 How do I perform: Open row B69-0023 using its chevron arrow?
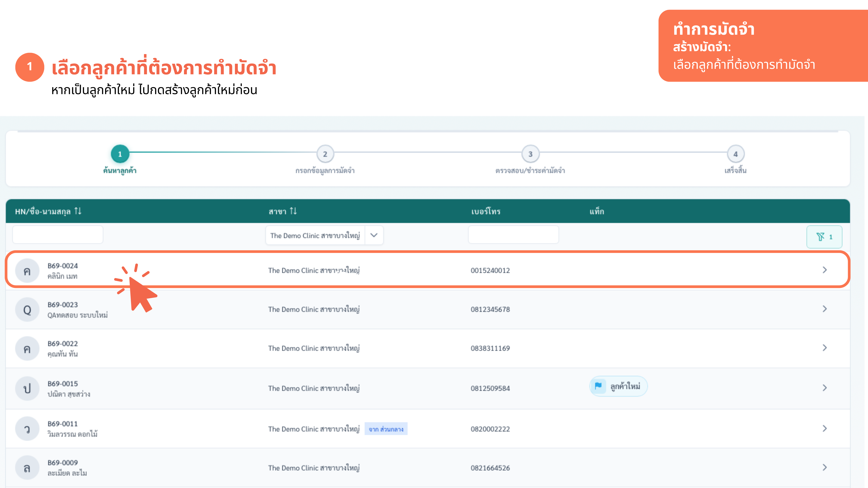point(825,309)
